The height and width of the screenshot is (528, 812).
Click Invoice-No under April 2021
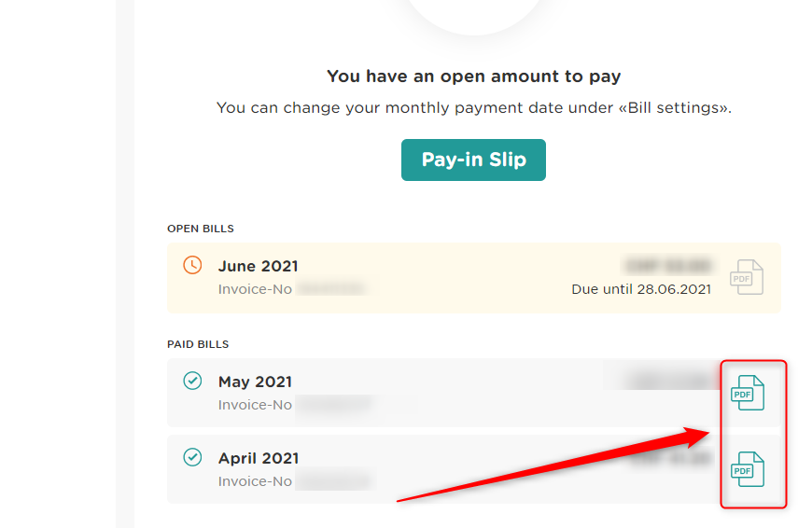[x=255, y=481]
